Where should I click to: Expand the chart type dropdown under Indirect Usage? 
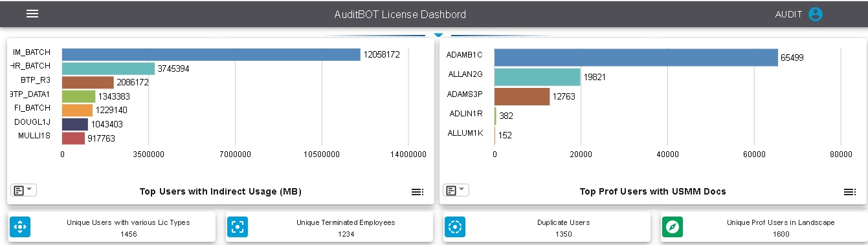click(x=24, y=190)
